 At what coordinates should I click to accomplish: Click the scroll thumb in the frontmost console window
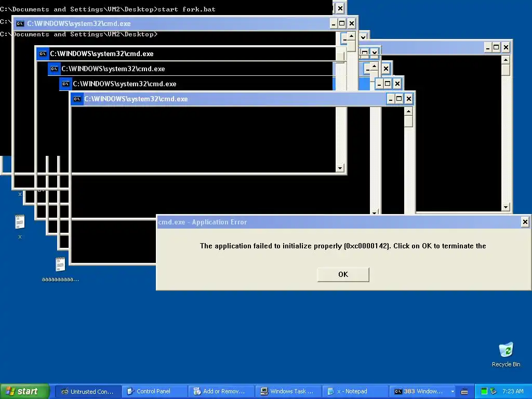408,122
